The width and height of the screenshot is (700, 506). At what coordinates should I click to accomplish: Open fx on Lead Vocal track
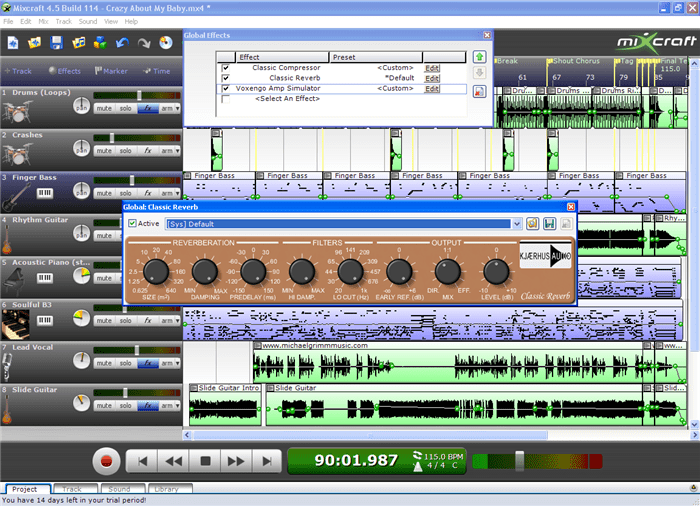coord(148,363)
